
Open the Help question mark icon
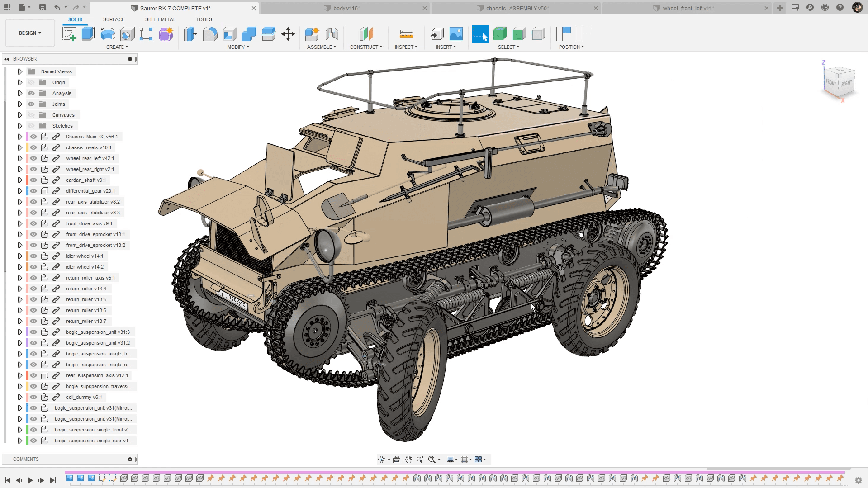point(840,8)
